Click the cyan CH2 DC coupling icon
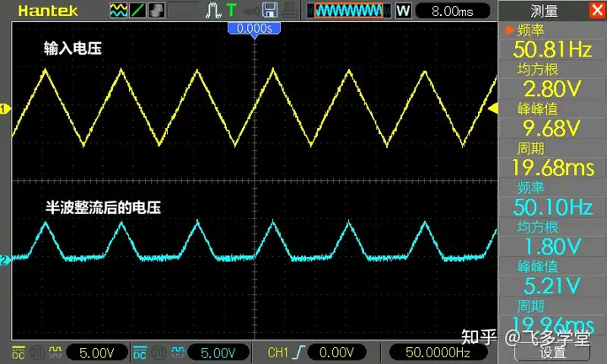607x364 pixels. [x=140, y=352]
